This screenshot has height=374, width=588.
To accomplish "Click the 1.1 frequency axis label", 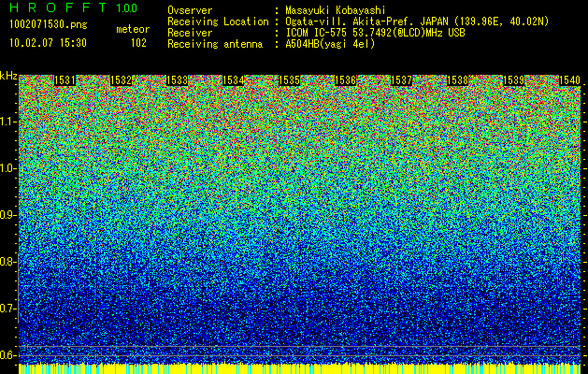I will (8, 122).
